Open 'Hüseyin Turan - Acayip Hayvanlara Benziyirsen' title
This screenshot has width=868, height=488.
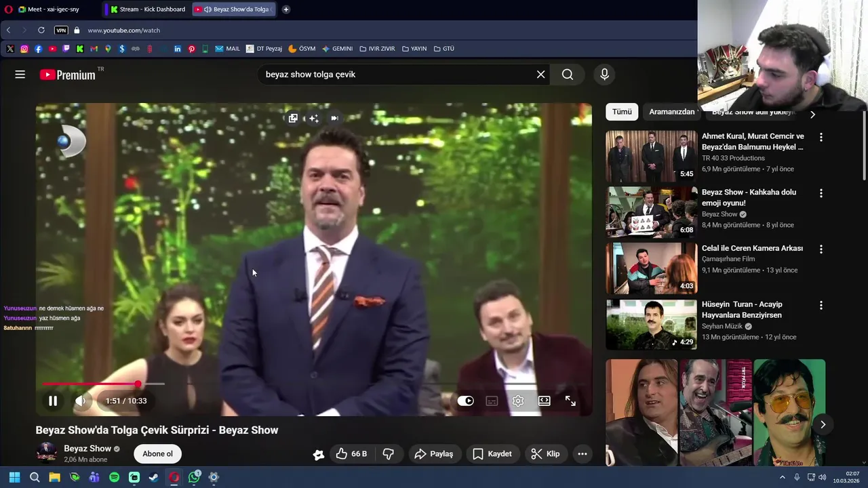742,310
